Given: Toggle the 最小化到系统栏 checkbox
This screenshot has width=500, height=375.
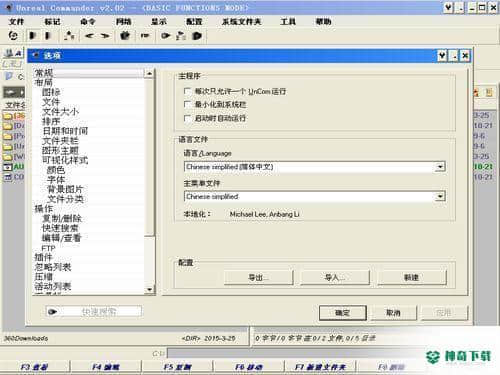Looking at the screenshot, I should [x=187, y=104].
